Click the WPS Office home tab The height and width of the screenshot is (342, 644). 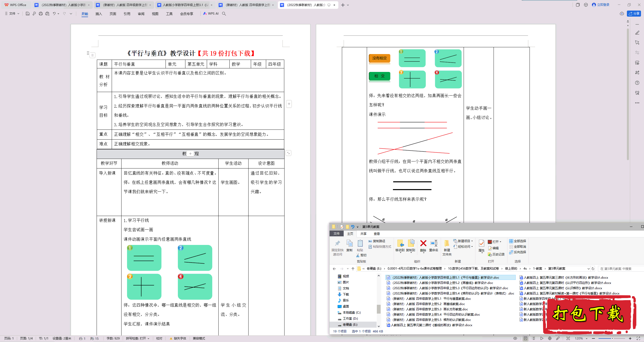point(16,5)
